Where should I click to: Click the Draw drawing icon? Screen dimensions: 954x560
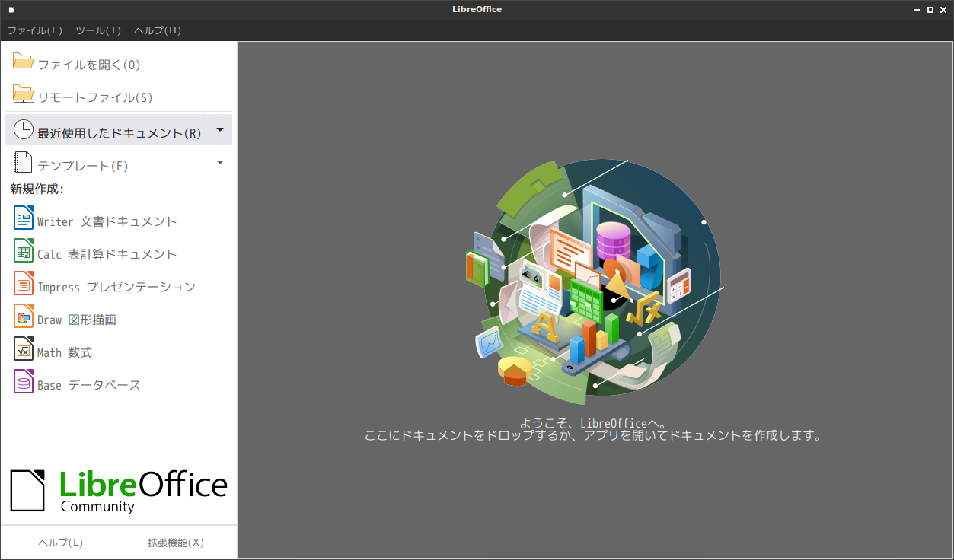pos(24,317)
